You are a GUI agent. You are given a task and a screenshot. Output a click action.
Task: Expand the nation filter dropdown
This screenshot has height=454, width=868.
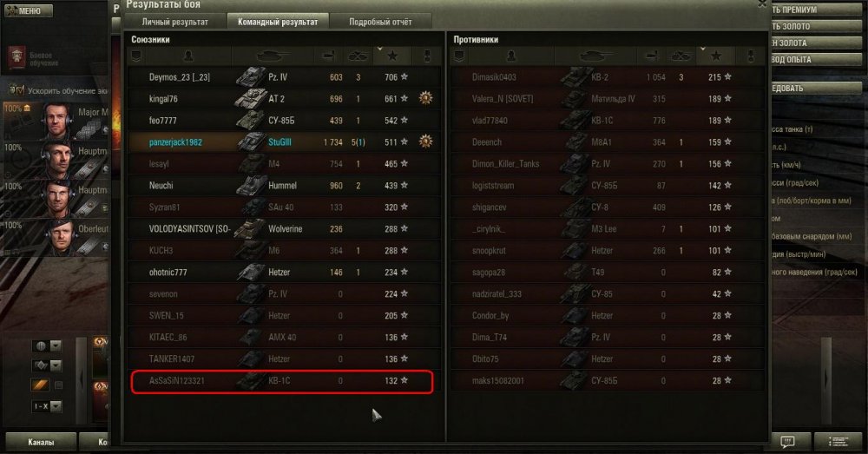[56, 346]
